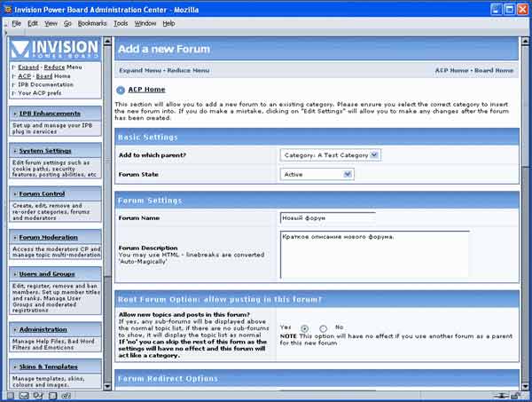Open the Bookmarks menu
Screen dimensions: 532x402
click(92, 23)
